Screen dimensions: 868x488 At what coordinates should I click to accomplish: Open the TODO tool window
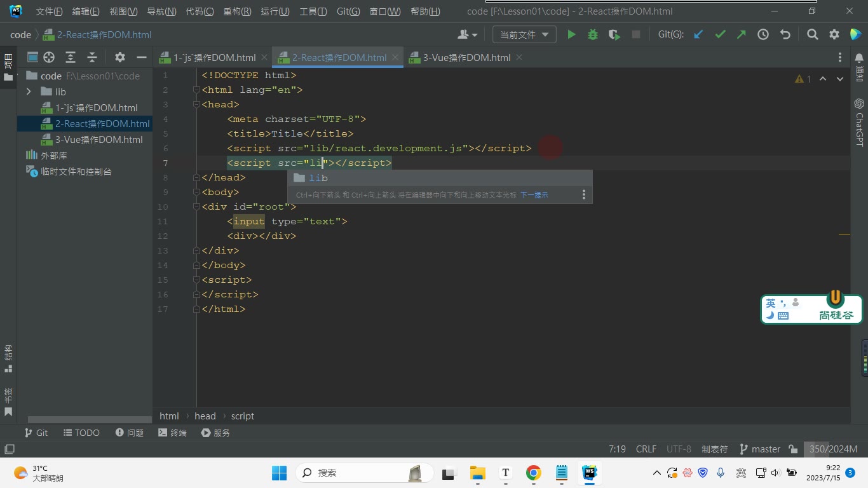pos(81,433)
